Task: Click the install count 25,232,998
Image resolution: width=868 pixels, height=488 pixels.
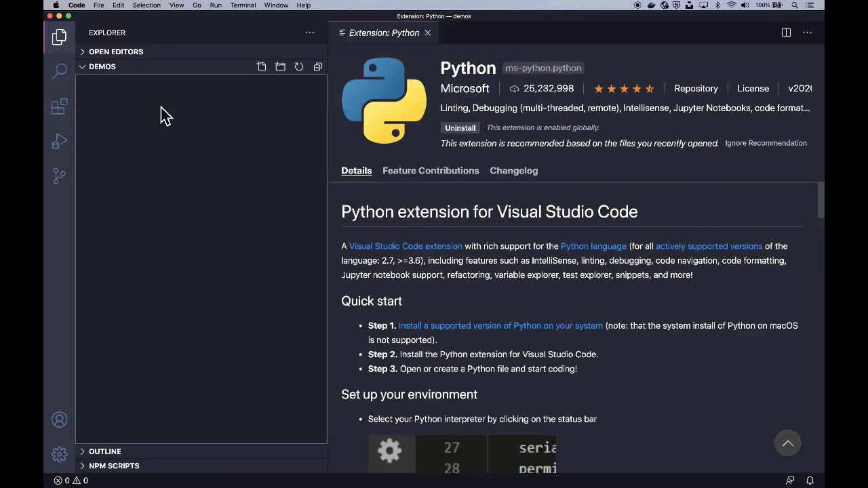Action: coord(542,89)
